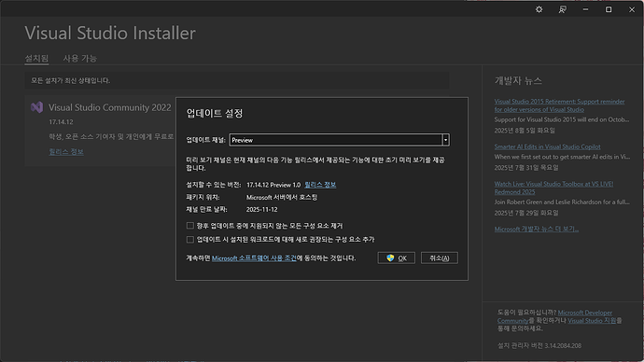644x362 pixels.
Task: Click the 개발자 뉴스 heading
Action: (518, 80)
